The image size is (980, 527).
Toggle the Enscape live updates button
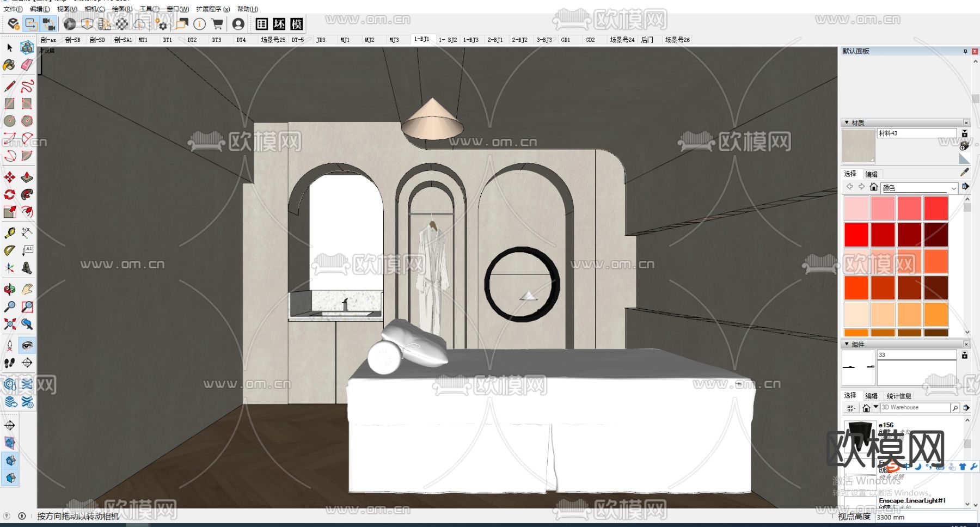(x=31, y=24)
